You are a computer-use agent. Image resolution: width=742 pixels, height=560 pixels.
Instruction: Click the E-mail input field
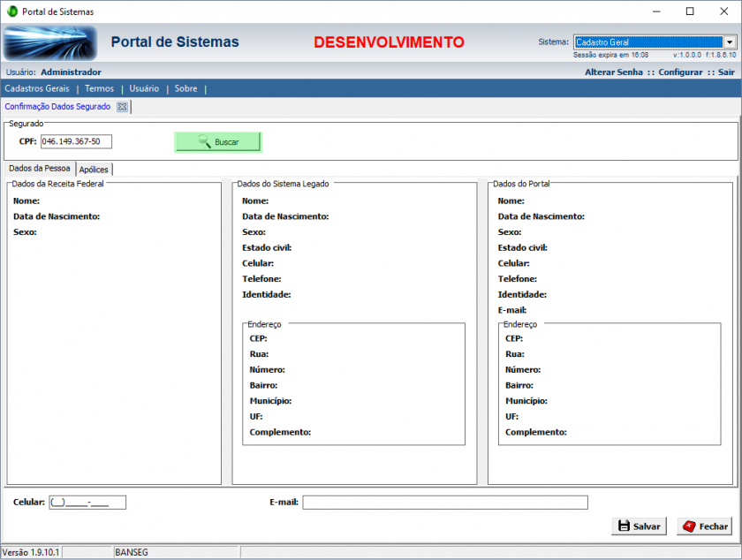point(444,503)
